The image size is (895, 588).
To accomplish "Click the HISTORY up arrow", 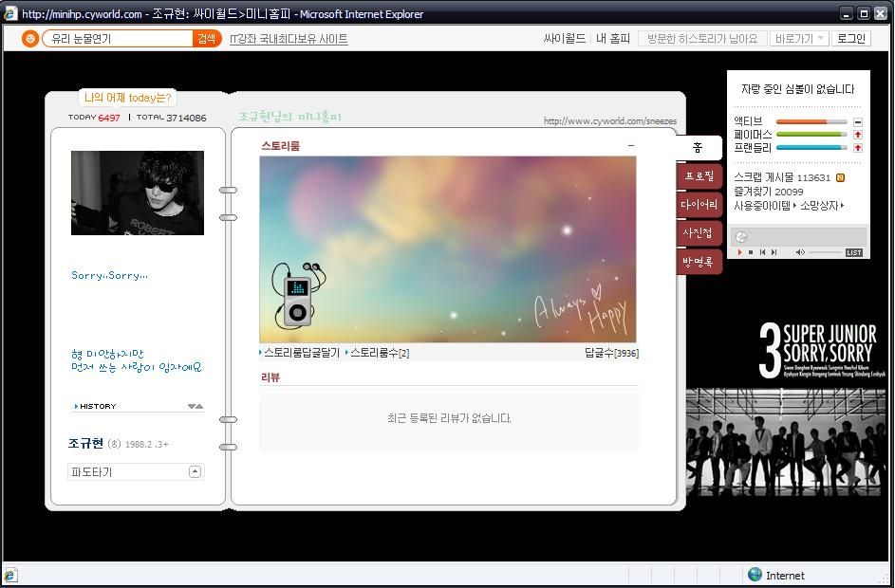I will tap(199, 406).
